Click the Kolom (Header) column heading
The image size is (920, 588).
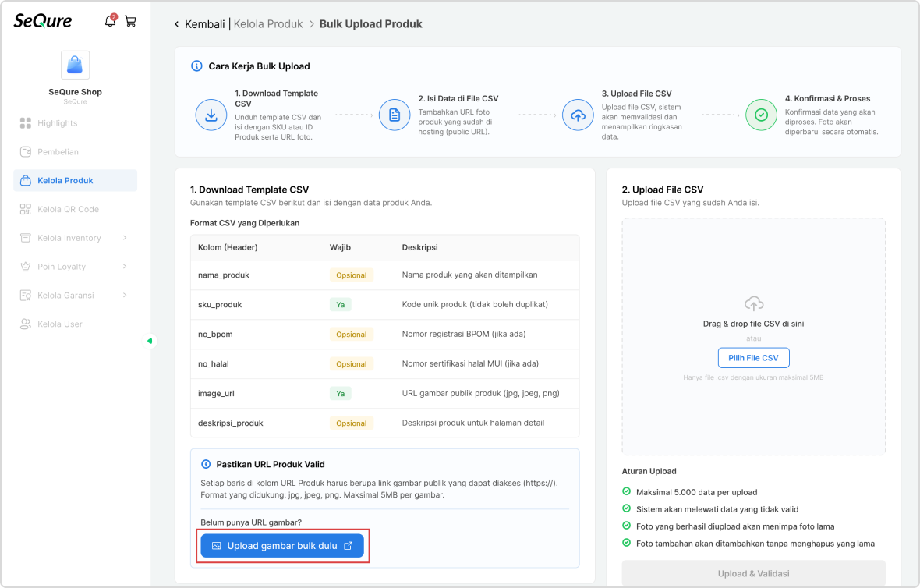228,248
